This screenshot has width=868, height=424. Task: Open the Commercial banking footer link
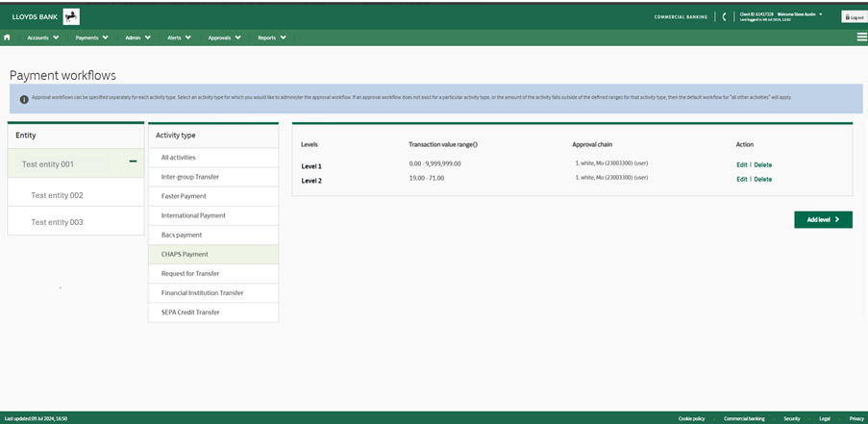click(x=744, y=419)
